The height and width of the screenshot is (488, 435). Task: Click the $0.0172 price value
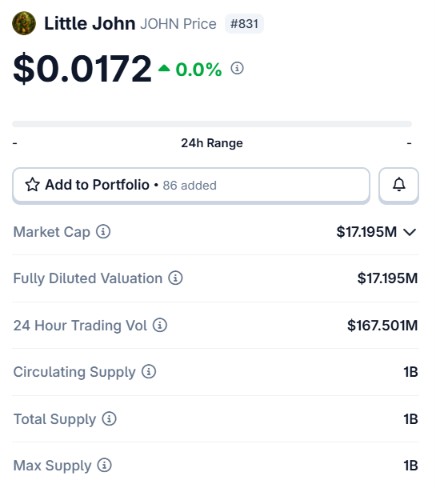pyautogui.click(x=82, y=68)
